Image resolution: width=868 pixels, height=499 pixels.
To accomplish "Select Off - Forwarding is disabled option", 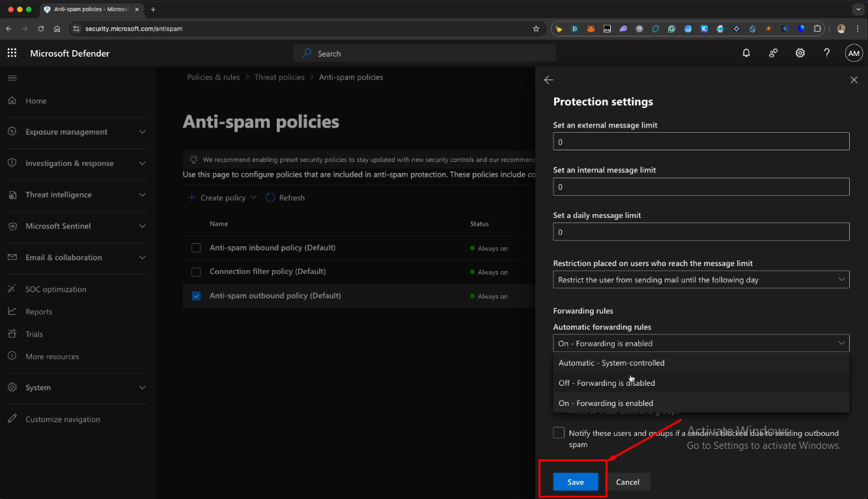I will point(607,383).
